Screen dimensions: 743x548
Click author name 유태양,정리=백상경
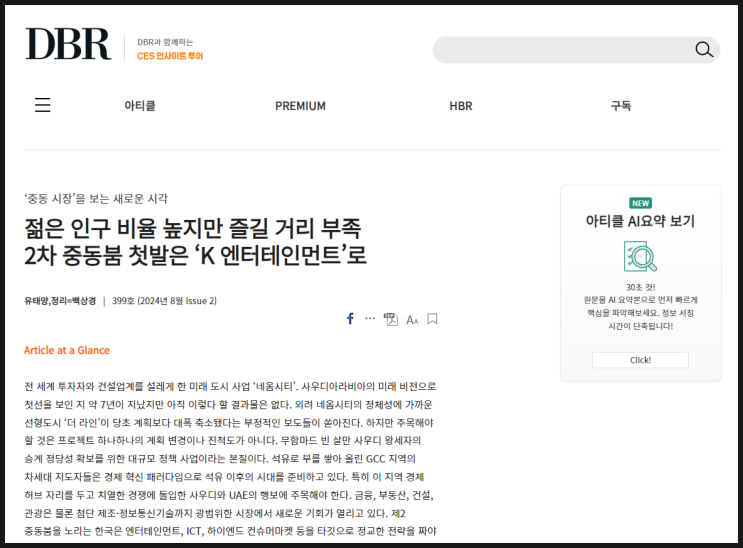tap(60, 301)
